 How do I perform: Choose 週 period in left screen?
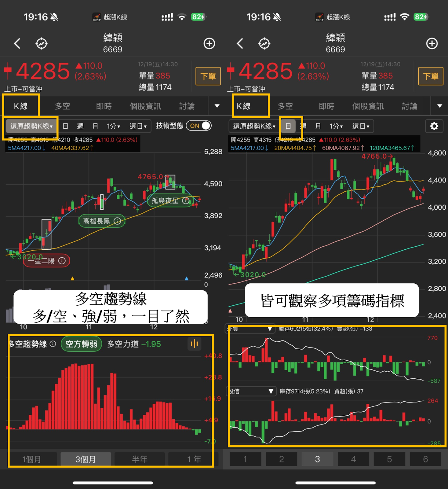[80, 126]
